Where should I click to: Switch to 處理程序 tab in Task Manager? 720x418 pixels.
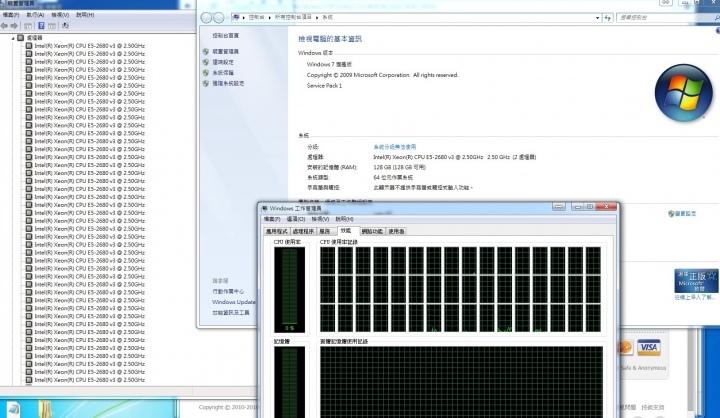pyautogui.click(x=303, y=232)
